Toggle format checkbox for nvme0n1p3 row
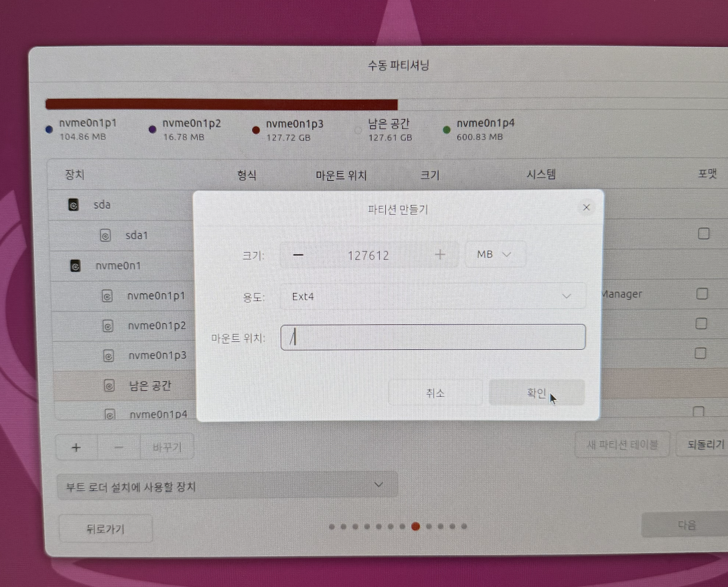Image resolution: width=728 pixels, height=587 pixels. 700,353
